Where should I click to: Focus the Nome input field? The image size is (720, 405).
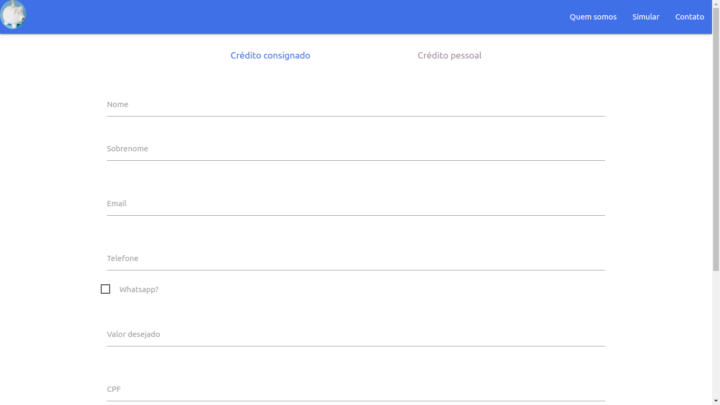[355, 105]
